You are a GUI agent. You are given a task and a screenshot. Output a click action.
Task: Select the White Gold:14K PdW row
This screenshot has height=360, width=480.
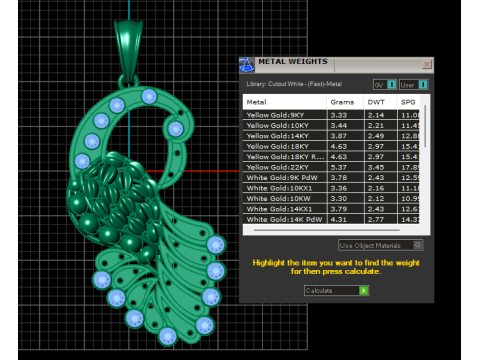[x=331, y=219]
